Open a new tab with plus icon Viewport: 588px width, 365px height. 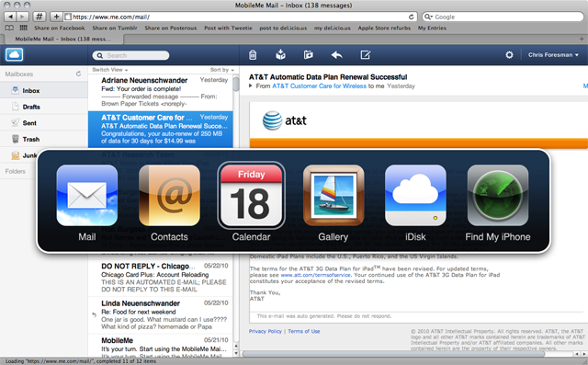pyautogui.click(x=582, y=39)
